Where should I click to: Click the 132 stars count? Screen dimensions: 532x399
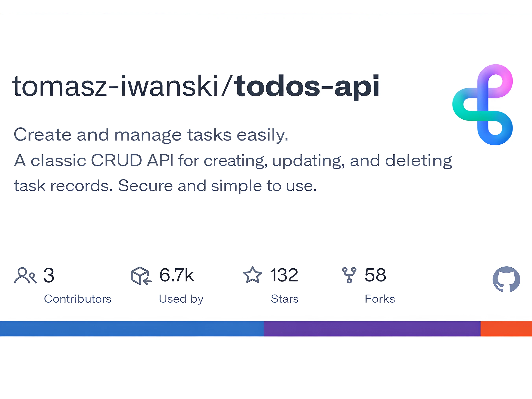[x=284, y=275]
